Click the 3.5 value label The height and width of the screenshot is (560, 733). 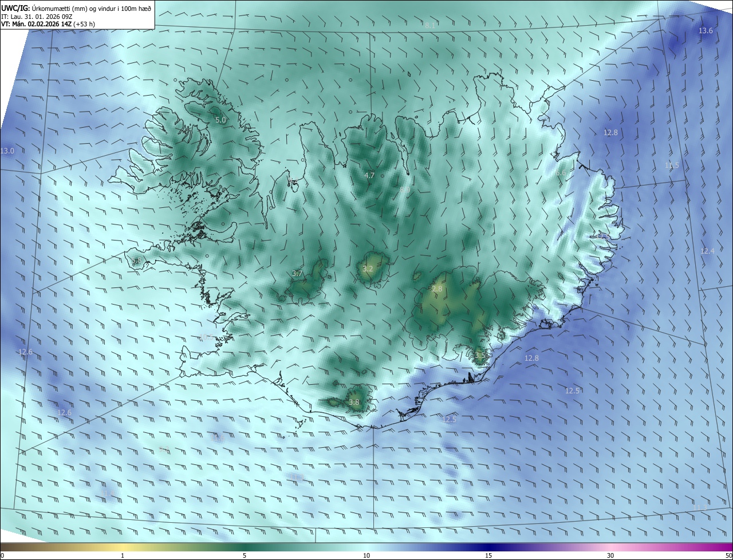click(480, 356)
